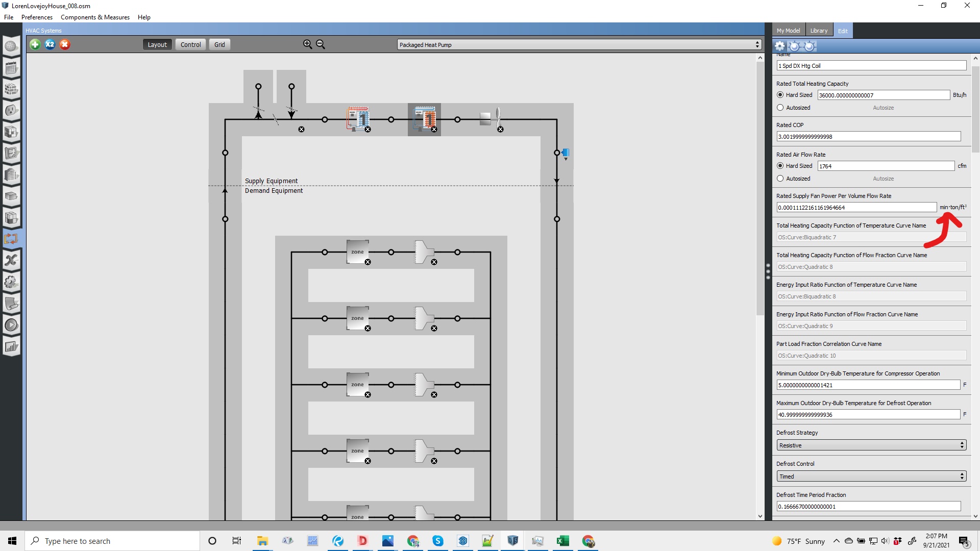Open Simulation Settings gear in sidebar
Viewport: 980px width, 551px height.
(11, 282)
